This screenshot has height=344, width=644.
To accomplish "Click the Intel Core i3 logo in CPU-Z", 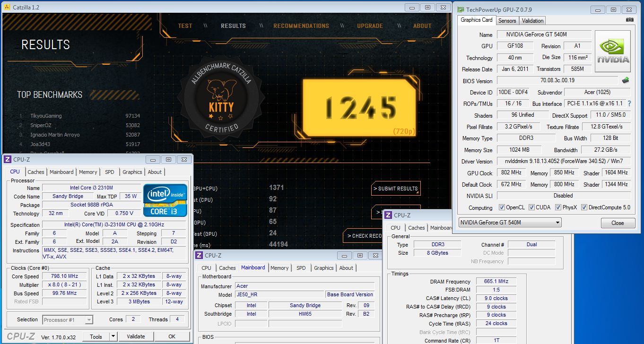I will (165, 200).
